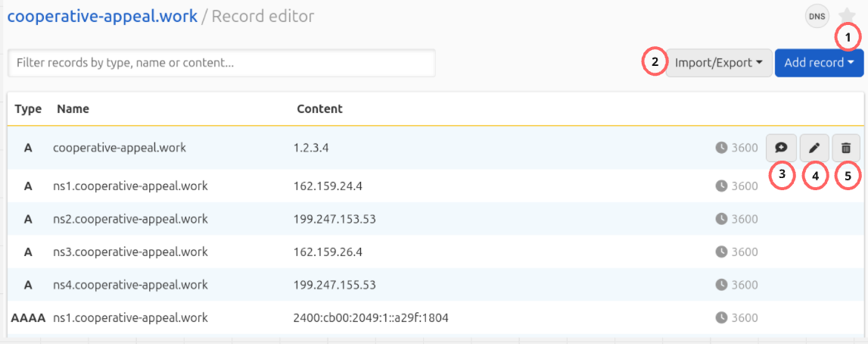Click the IPv6 address 2400:cb00:2049:1::a29f:1804
868x344 pixels.
[371, 317]
